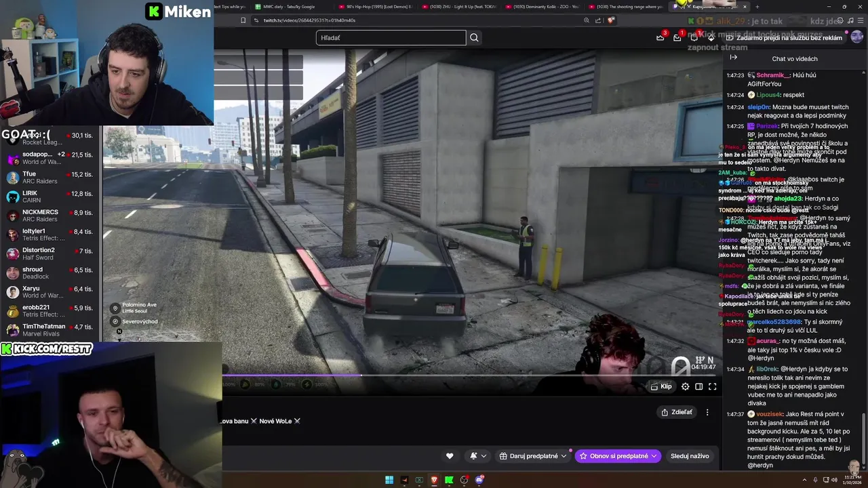Close the active Twitch browser tab
This screenshot has width=868, height=488.
[x=745, y=7]
